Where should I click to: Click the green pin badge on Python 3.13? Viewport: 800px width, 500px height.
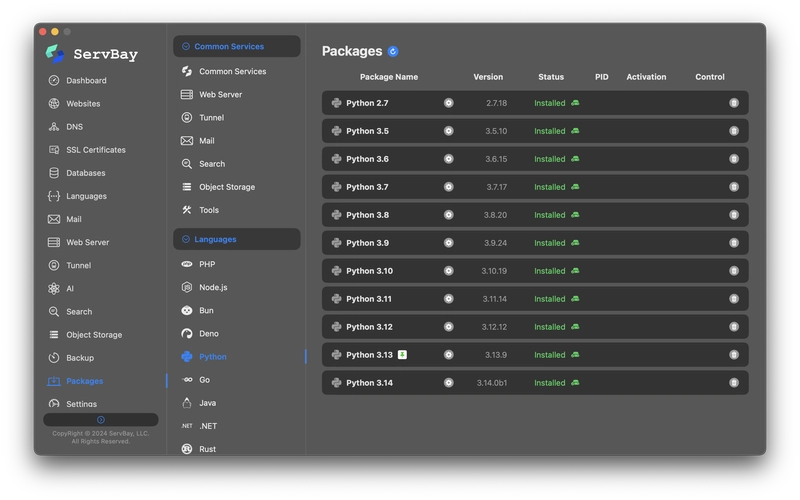point(402,355)
